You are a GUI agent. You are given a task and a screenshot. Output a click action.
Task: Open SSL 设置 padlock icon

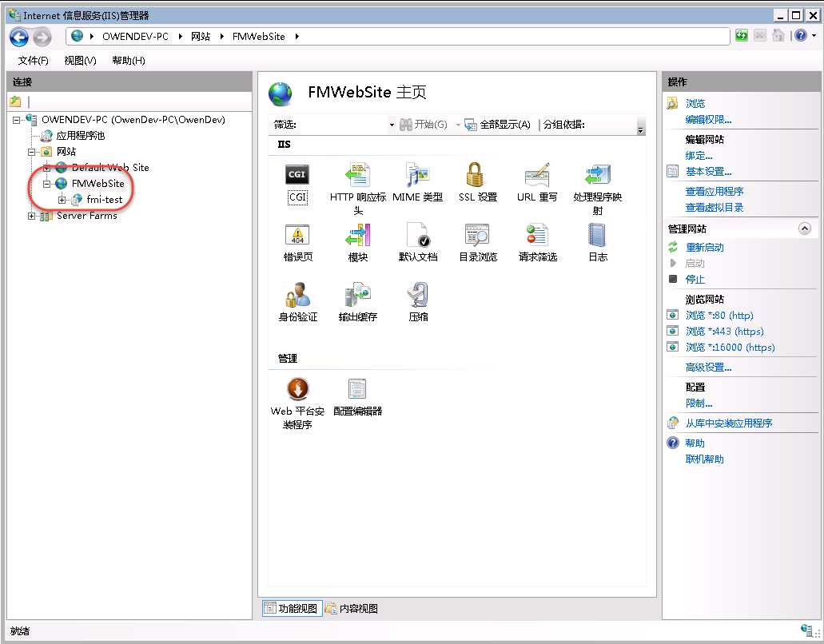(x=475, y=174)
